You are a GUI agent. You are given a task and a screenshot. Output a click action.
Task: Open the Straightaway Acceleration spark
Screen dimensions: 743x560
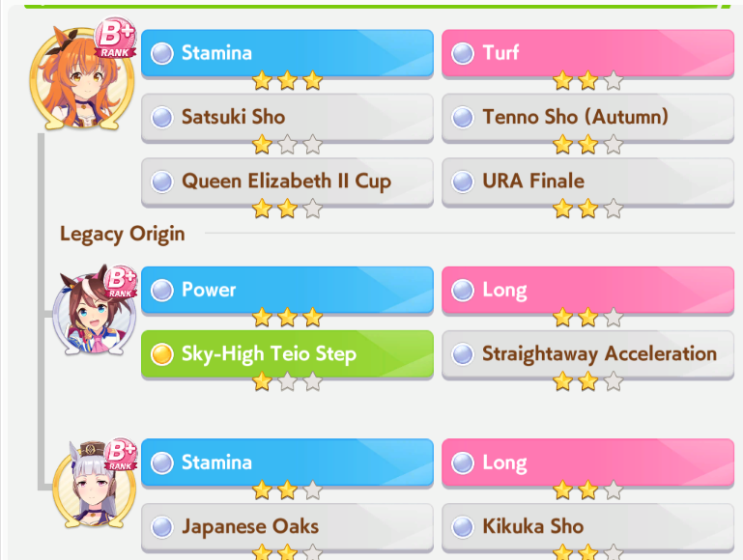tap(587, 354)
